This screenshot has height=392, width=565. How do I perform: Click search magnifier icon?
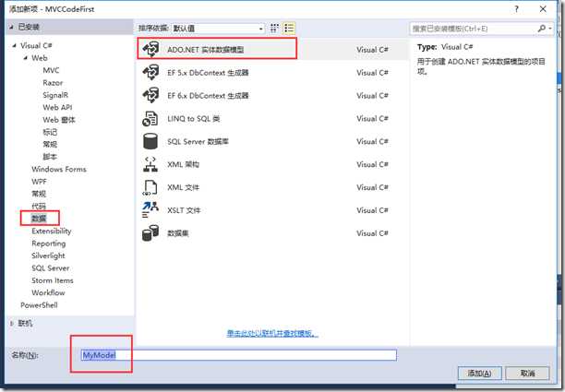(541, 28)
